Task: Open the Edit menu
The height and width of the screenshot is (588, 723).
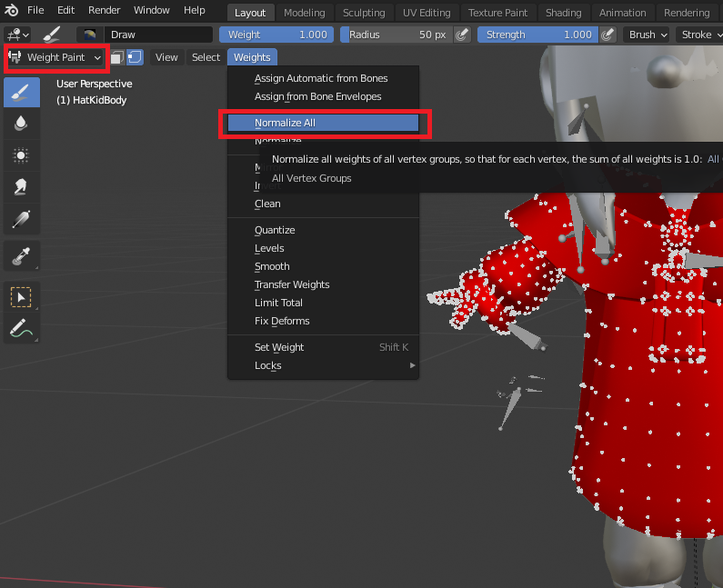Action: coord(66,10)
